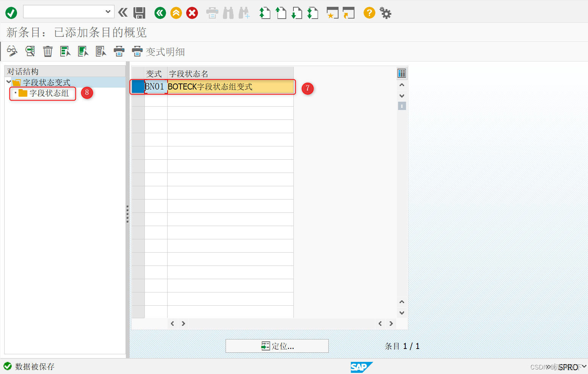Viewport: 588px width, 374px height.
Task: Click the vertical scrollbar thumb
Action: coord(402,106)
